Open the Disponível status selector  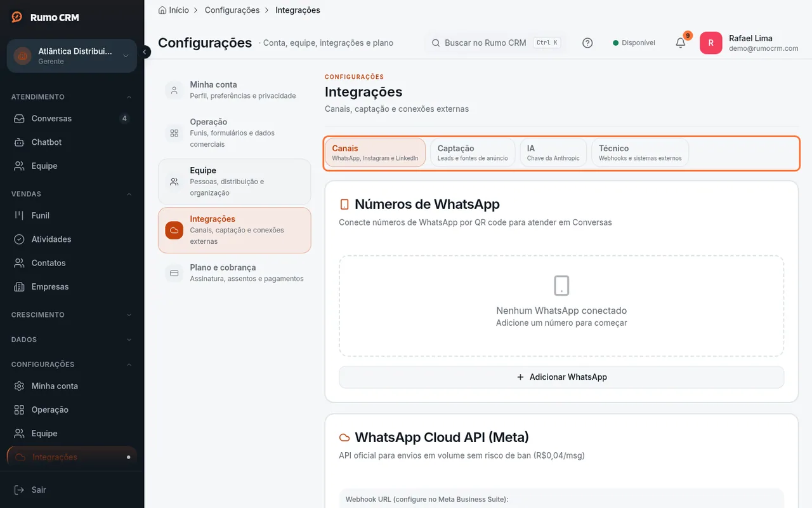tap(634, 43)
